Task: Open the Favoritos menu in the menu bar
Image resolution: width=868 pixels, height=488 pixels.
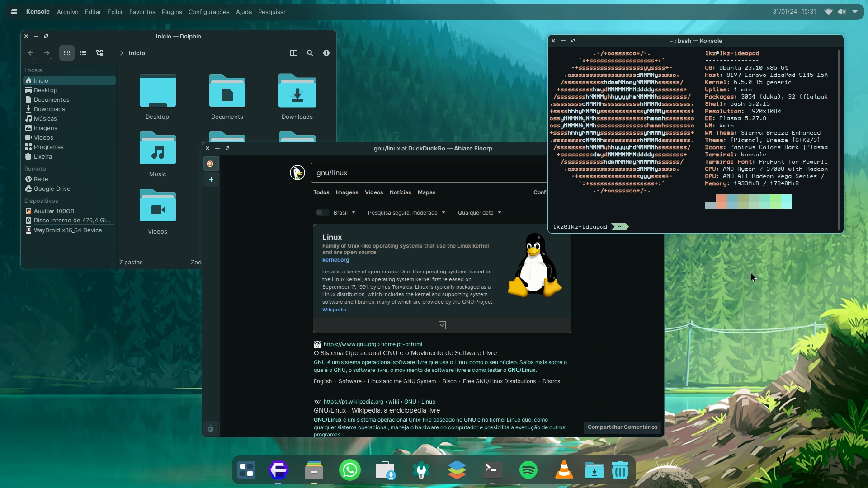Action: coord(142,12)
